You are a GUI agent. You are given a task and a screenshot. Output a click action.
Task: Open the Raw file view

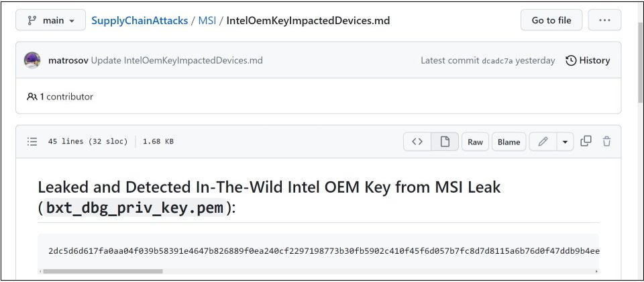tap(475, 142)
